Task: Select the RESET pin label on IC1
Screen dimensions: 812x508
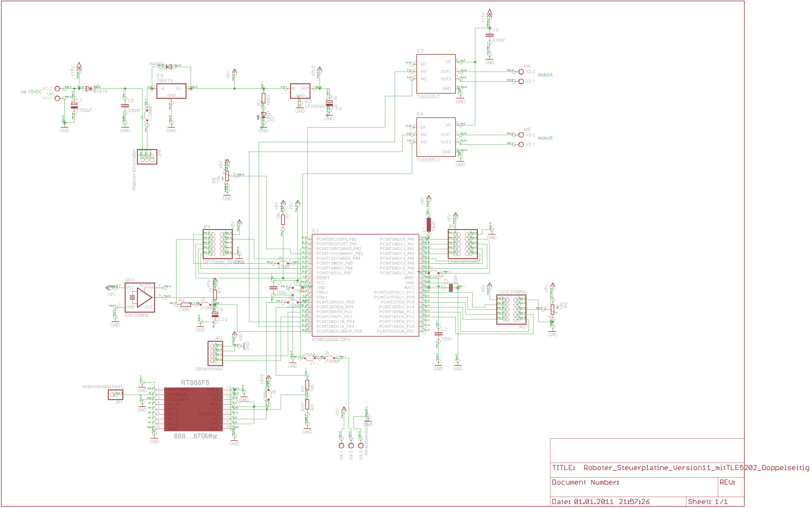Action: 323,278
